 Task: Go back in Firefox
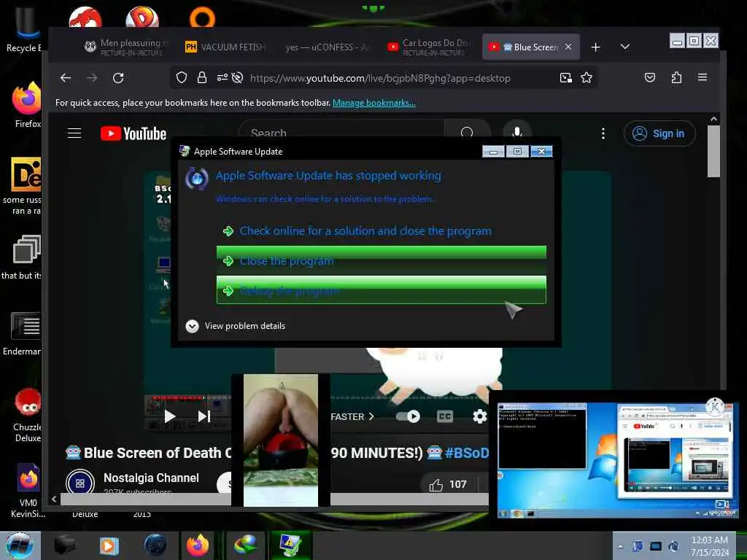(x=66, y=77)
